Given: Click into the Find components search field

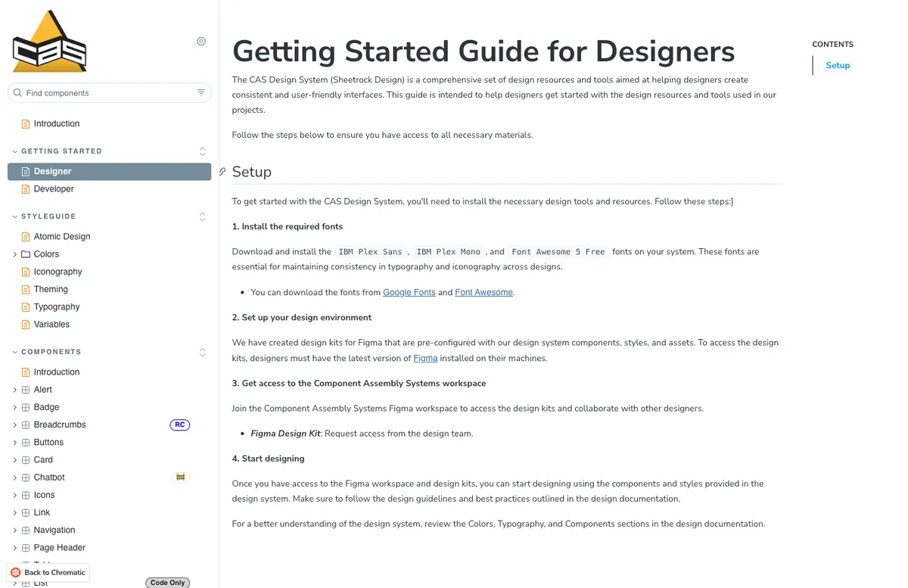Looking at the screenshot, I should (x=98, y=92).
